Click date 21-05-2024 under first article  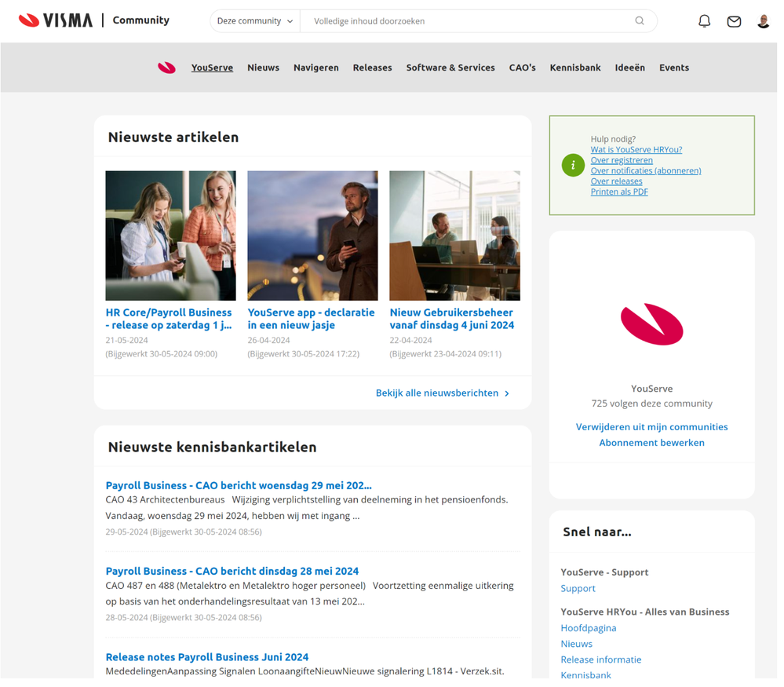[x=126, y=340]
